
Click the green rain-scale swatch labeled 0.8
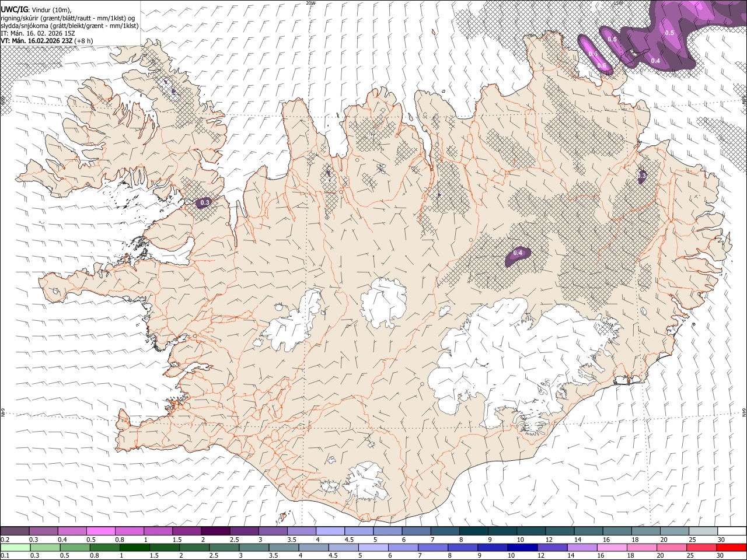pyautogui.click(x=105, y=547)
